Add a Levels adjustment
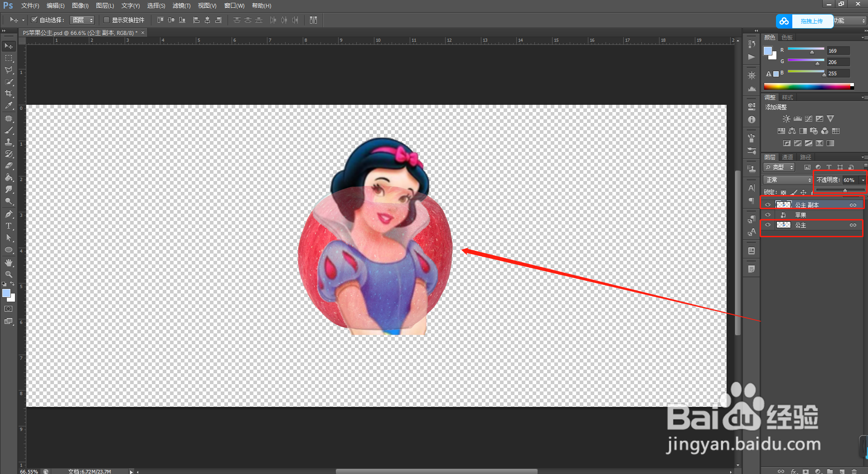The width and height of the screenshot is (868, 474). click(x=798, y=119)
